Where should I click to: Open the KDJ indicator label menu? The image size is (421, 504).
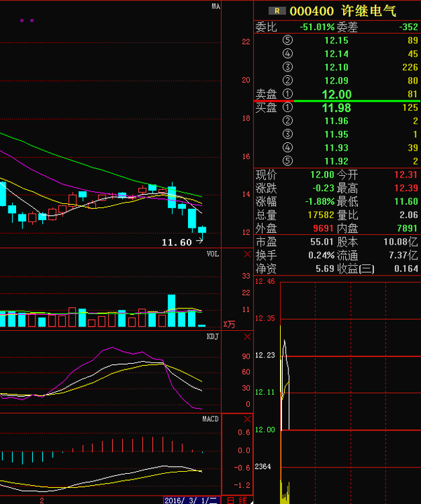213,336
